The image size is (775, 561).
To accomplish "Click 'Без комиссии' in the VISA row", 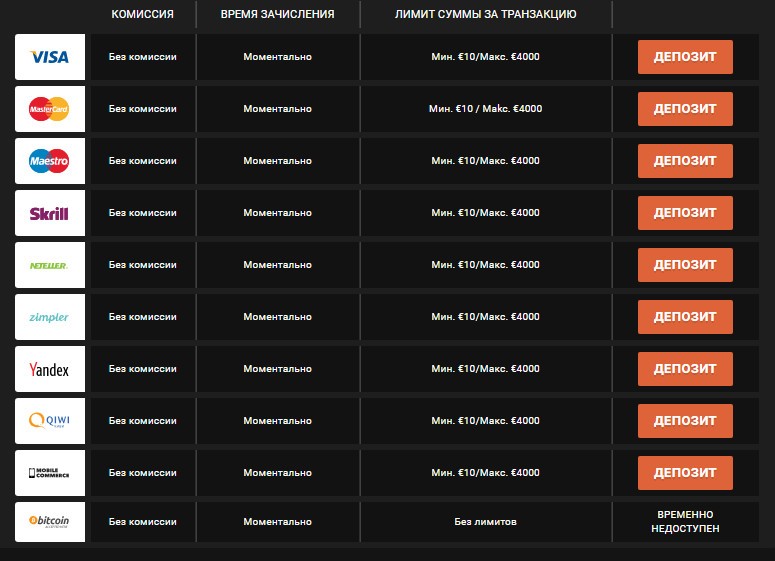I will (x=142, y=57).
